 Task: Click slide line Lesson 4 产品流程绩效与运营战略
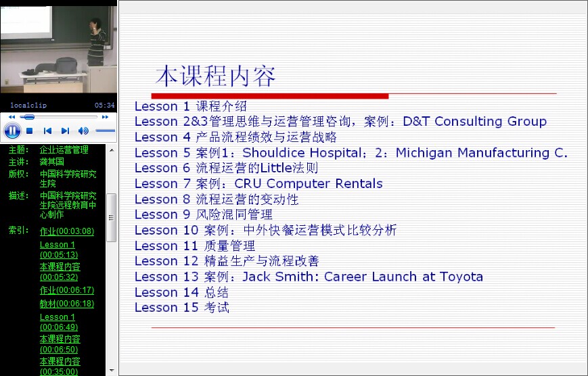pyautogui.click(x=235, y=137)
